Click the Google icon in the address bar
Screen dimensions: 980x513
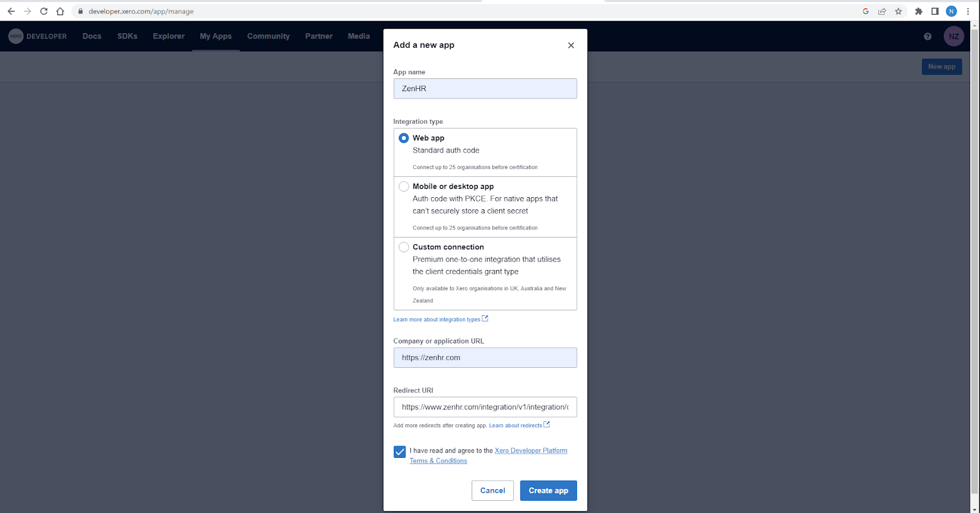coord(865,11)
